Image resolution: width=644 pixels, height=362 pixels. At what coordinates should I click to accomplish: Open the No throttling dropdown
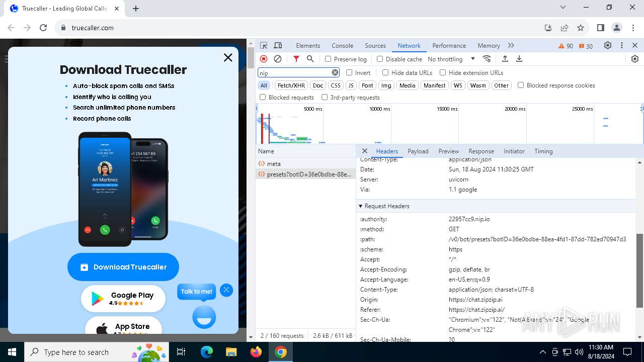451,59
